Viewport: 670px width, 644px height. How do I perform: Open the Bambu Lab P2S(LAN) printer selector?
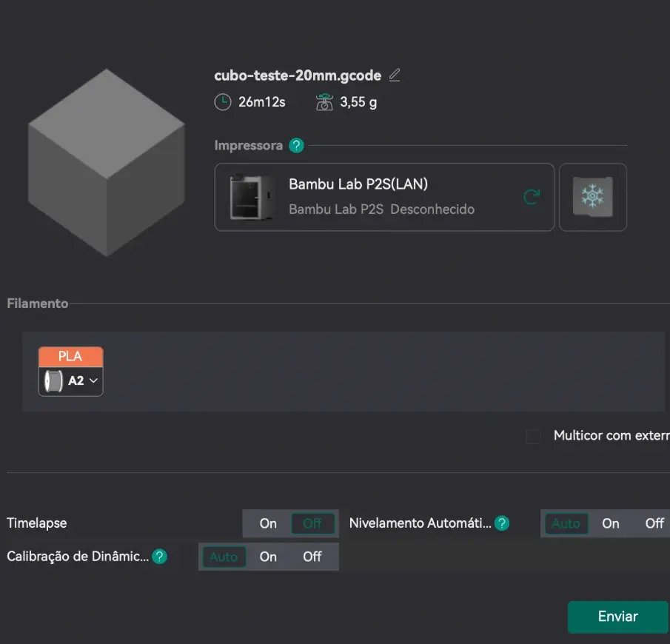pyautogui.click(x=384, y=197)
